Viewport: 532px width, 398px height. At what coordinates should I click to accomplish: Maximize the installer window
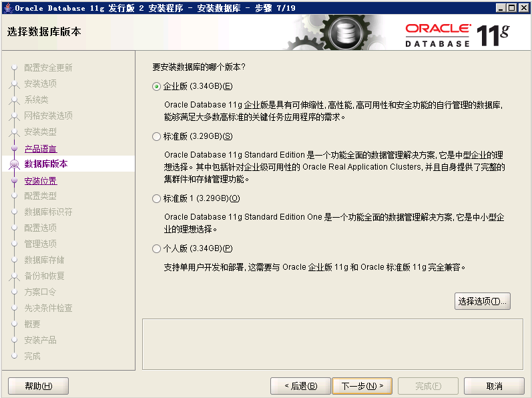512,8
